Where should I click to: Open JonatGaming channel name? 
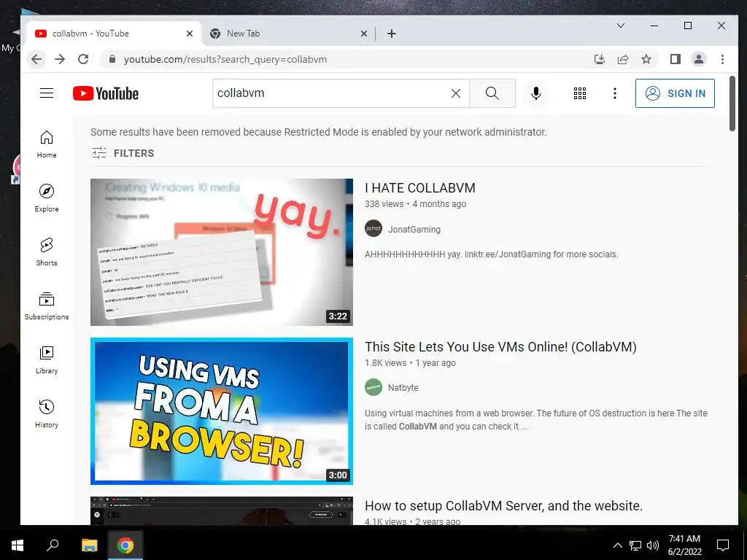click(414, 230)
